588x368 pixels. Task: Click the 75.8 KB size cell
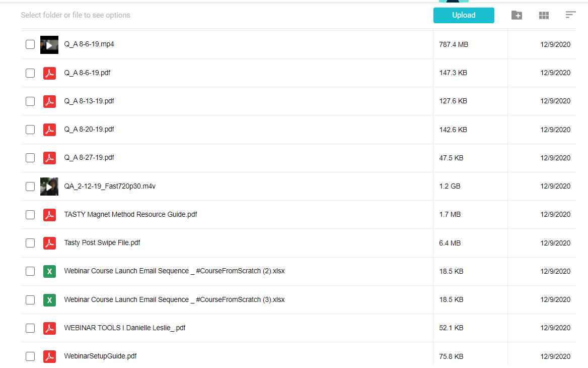(451, 357)
